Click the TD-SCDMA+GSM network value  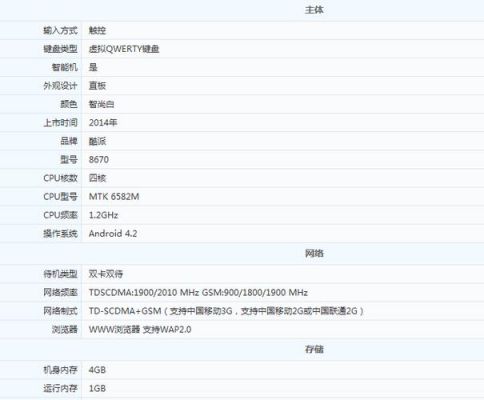[x=226, y=311]
